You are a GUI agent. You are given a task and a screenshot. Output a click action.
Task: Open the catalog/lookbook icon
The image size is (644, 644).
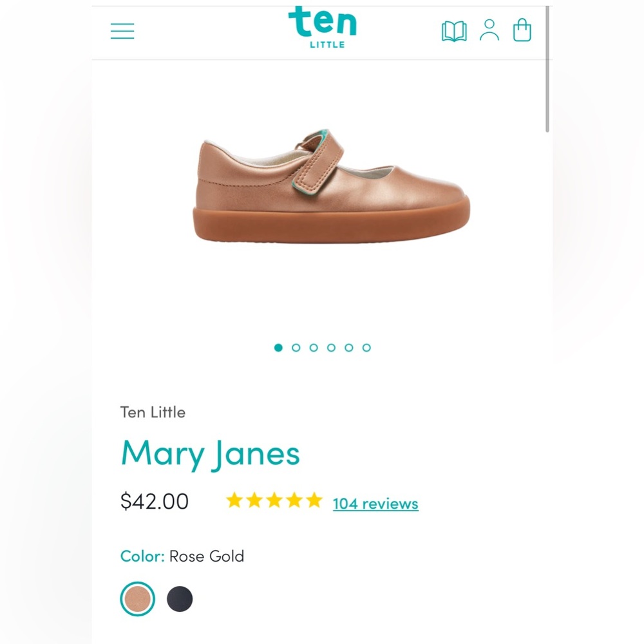(454, 30)
